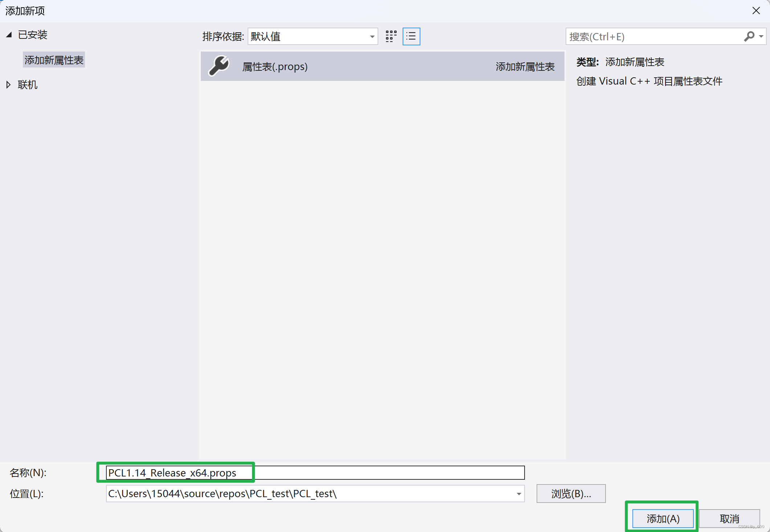Collapse the 已安装 tree node

tap(9, 35)
